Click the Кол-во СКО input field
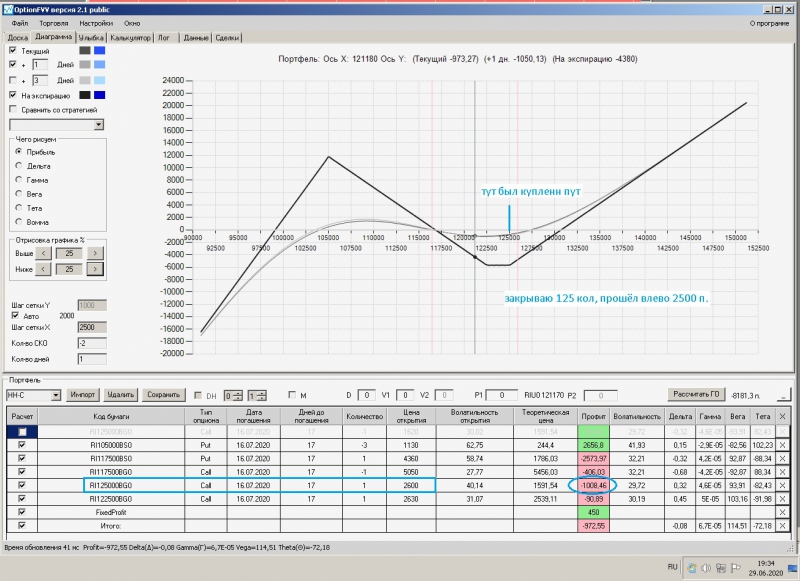800x581 pixels. click(92, 343)
